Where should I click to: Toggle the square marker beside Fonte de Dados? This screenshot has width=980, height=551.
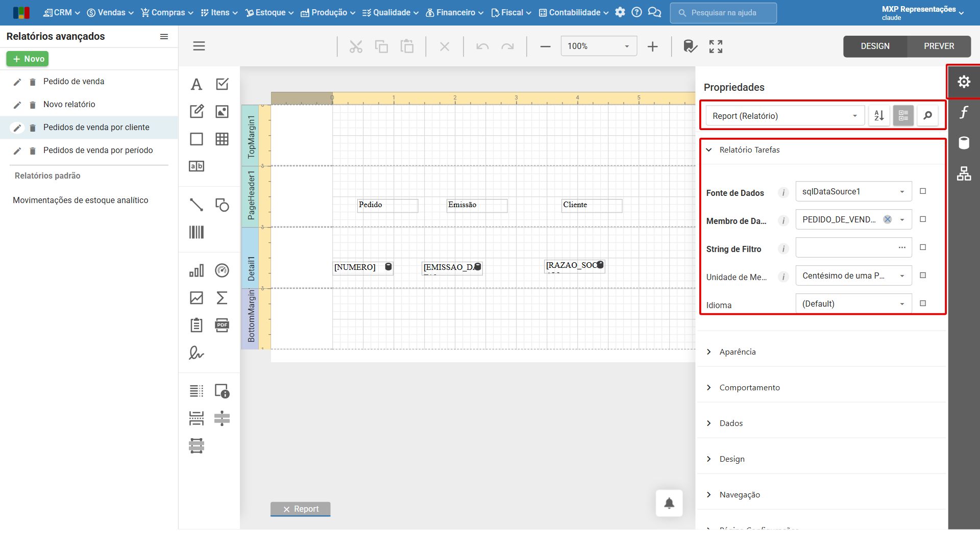(x=923, y=191)
